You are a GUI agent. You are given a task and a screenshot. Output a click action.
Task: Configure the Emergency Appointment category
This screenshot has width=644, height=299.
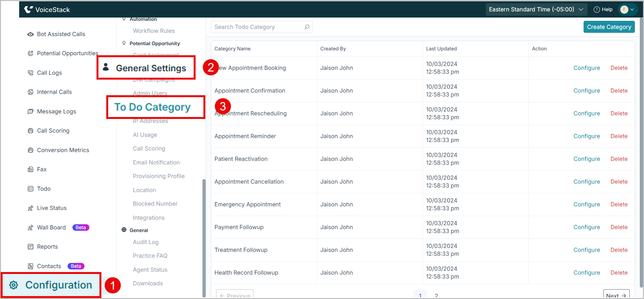point(586,204)
